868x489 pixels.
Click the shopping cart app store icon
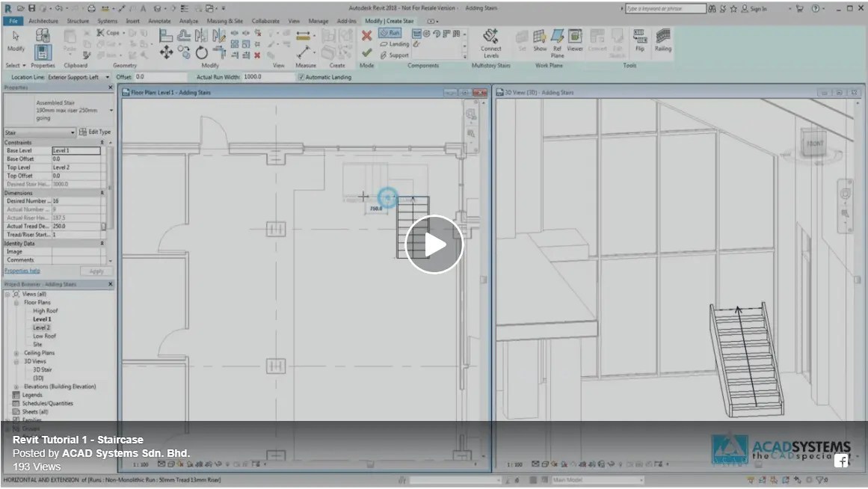800,8
